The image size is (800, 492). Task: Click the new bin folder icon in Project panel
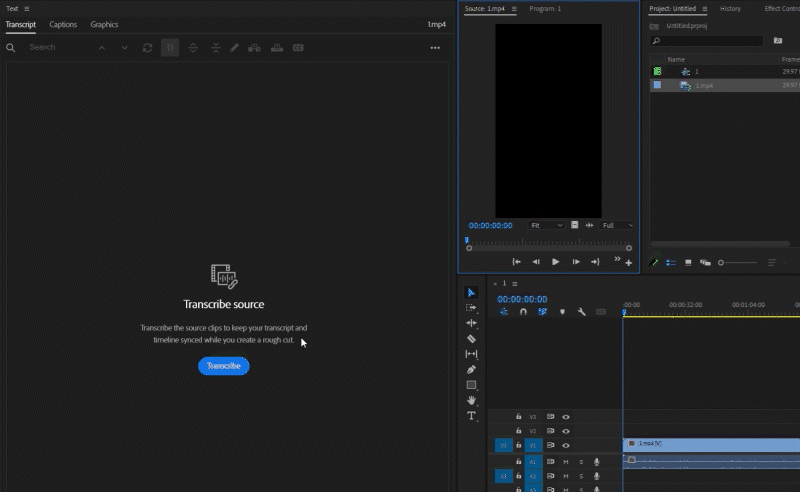(x=778, y=41)
